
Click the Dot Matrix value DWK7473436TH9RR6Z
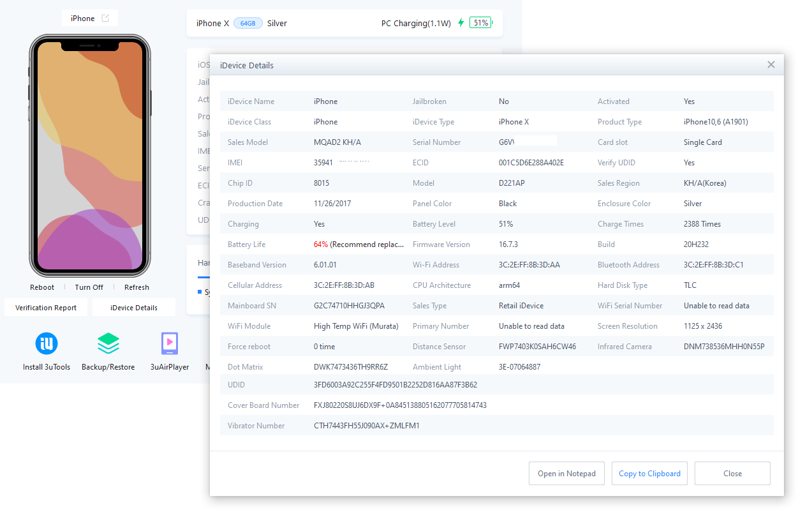(351, 367)
